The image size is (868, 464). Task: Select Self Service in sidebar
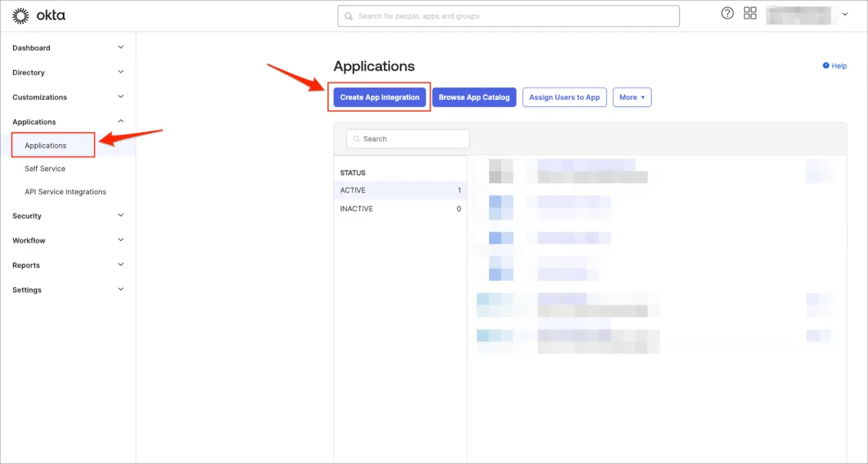tap(45, 169)
